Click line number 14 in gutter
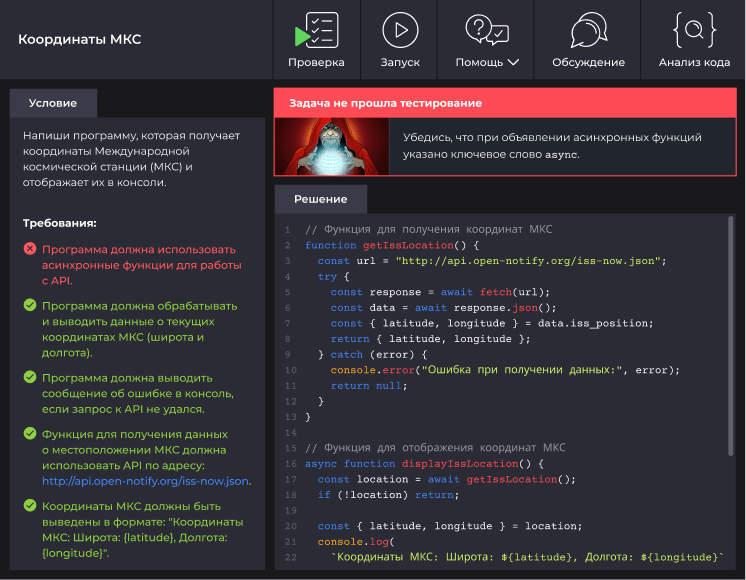The height and width of the screenshot is (580, 746). coord(290,433)
